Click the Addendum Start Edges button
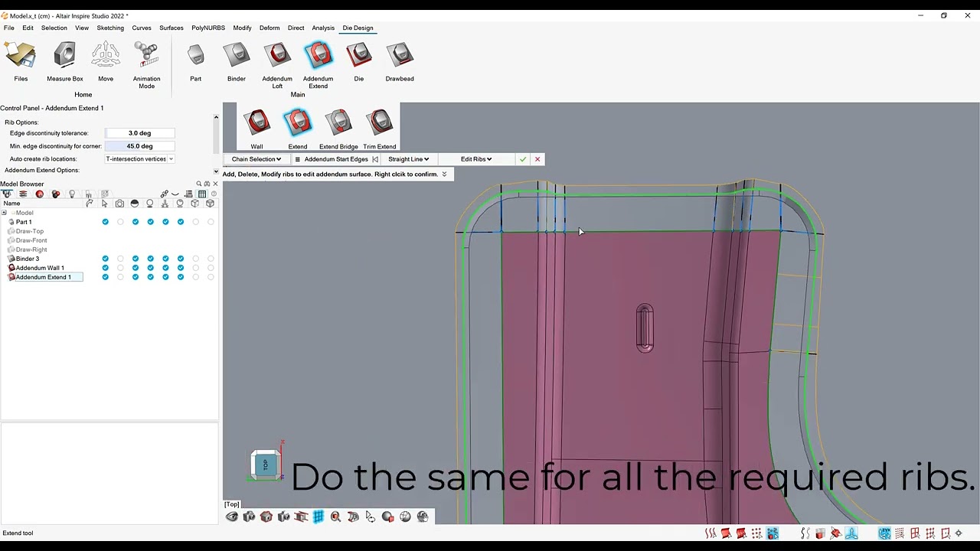The height and width of the screenshot is (551, 980). pyautogui.click(x=336, y=159)
